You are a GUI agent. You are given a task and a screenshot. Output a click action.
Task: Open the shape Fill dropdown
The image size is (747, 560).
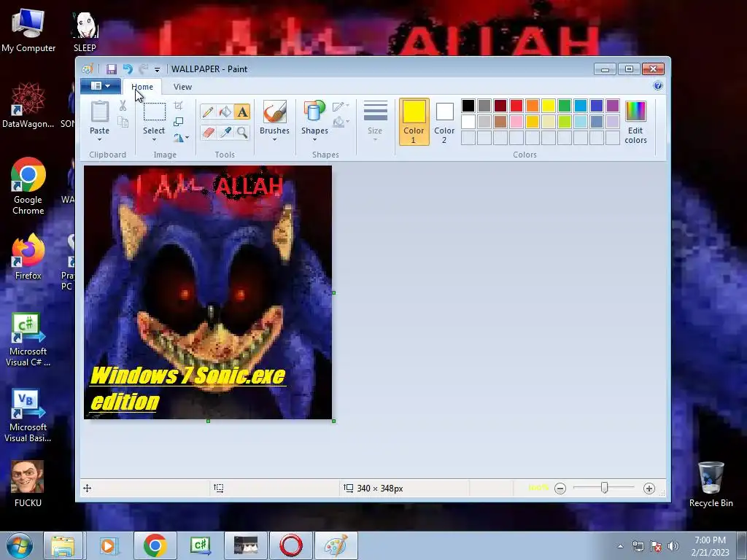click(x=341, y=122)
